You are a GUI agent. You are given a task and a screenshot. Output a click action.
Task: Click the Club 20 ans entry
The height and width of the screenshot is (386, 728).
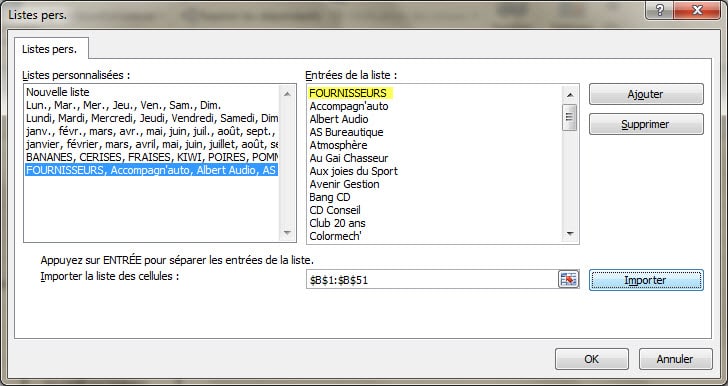click(x=338, y=223)
